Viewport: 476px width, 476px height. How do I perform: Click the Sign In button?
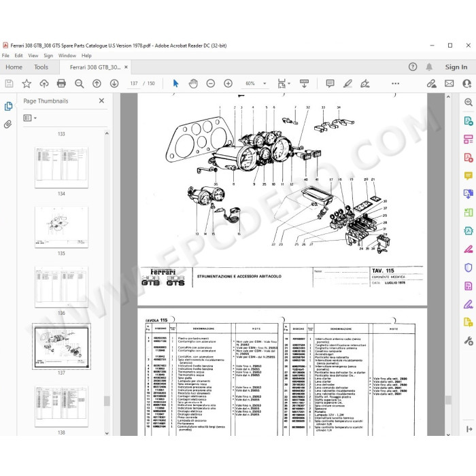click(x=456, y=67)
